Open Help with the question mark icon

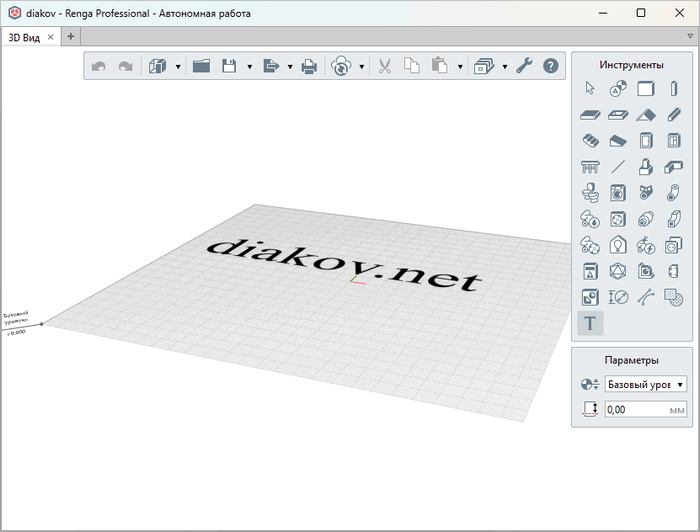[x=550, y=66]
